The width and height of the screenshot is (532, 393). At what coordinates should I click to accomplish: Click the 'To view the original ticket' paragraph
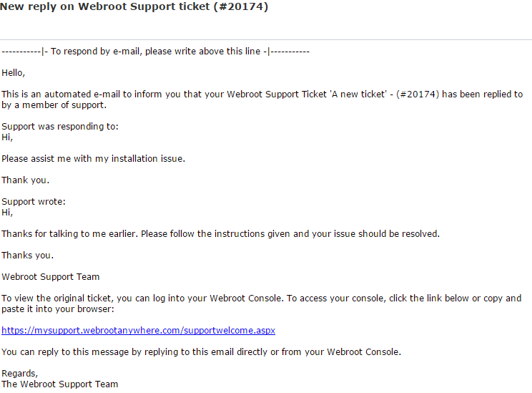tap(261, 304)
